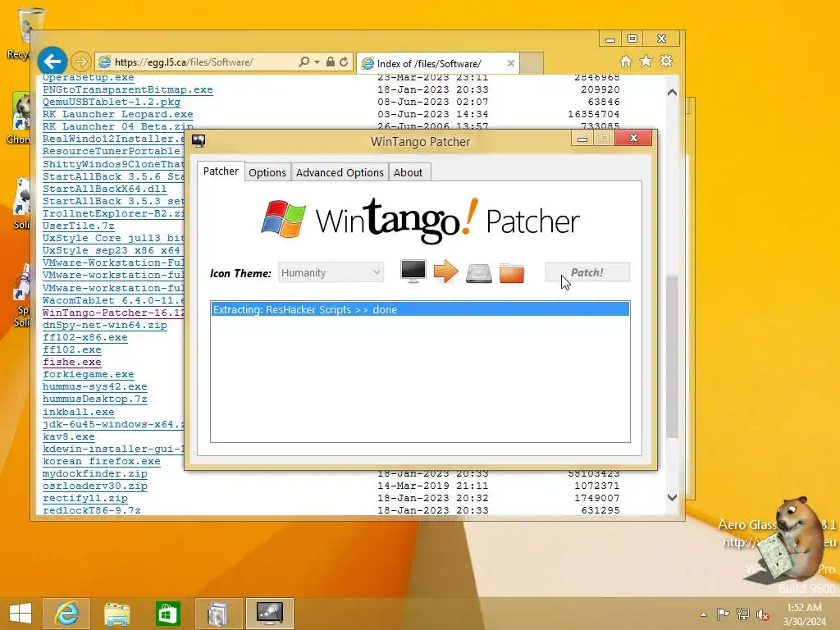
Task: Click the Internet Explorer forward arrow button
Action: 81,62
